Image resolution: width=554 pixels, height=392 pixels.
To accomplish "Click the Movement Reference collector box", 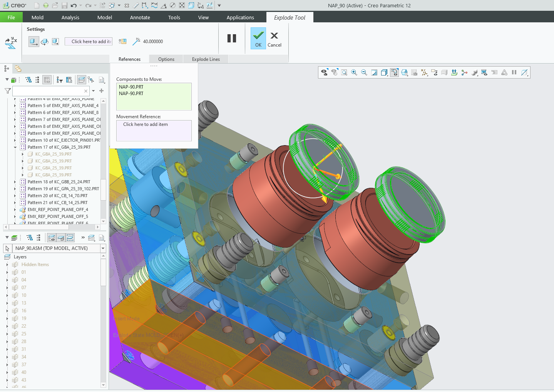I will coord(154,131).
